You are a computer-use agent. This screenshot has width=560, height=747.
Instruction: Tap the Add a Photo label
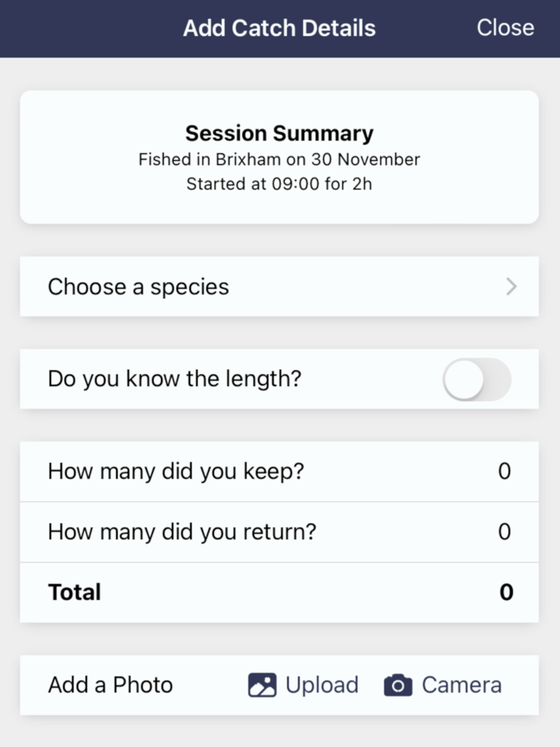point(110,685)
